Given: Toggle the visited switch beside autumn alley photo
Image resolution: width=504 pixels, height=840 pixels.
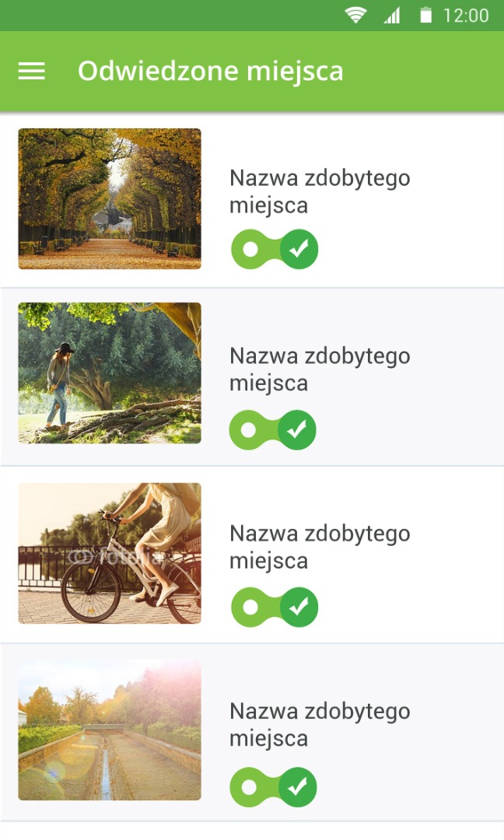Looking at the screenshot, I should coord(275,250).
